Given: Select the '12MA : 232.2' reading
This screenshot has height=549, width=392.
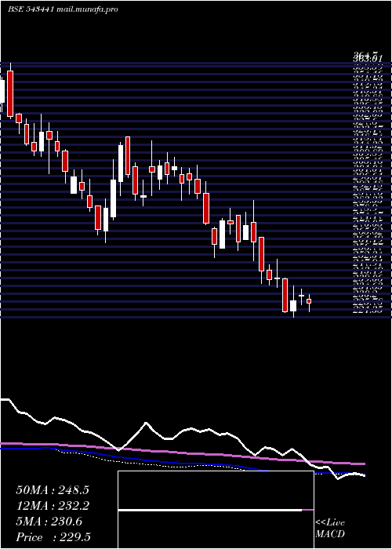Looking at the screenshot, I should (x=53, y=506).
